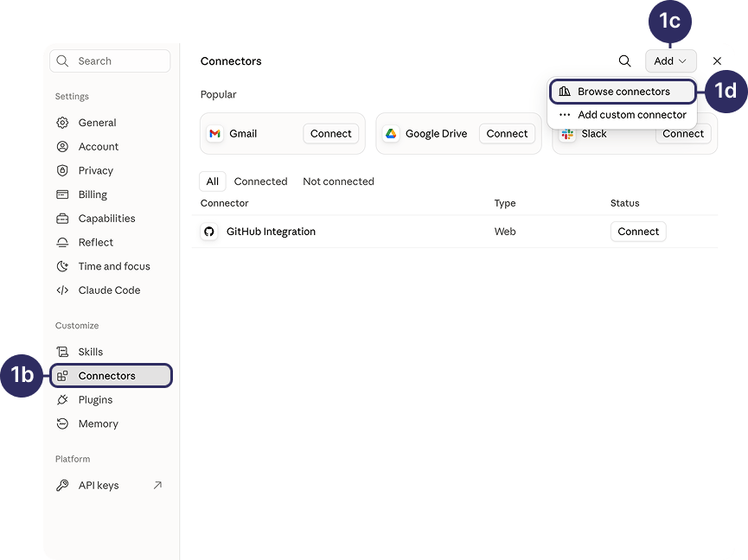The height and width of the screenshot is (560, 748).
Task: Click the Billing card icon
Action: click(x=62, y=194)
